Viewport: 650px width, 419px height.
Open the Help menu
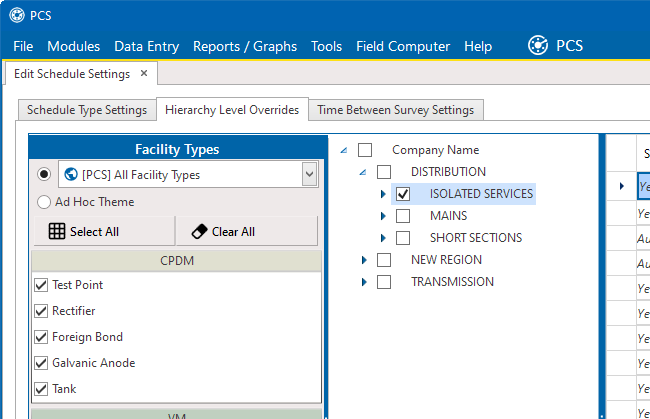(478, 46)
